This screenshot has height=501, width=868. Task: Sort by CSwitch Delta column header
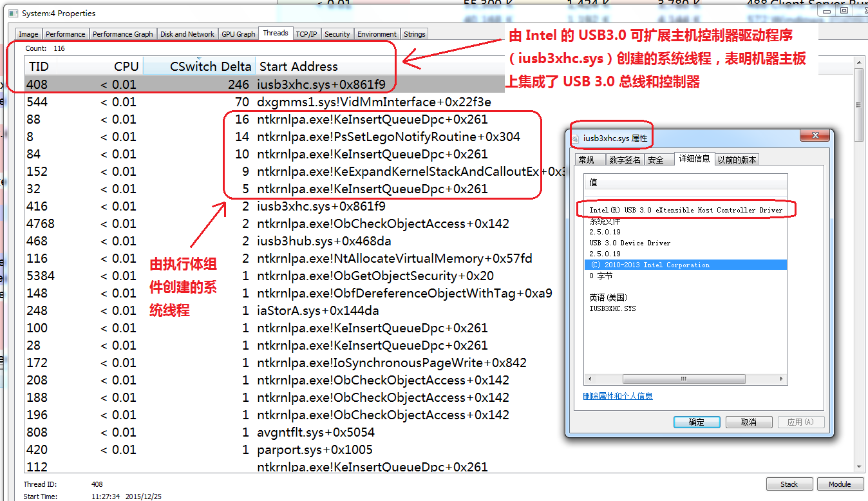click(x=199, y=66)
